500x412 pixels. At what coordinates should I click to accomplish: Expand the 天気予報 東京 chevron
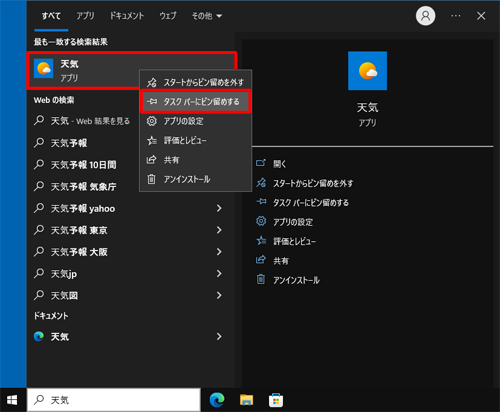click(x=219, y=230)
